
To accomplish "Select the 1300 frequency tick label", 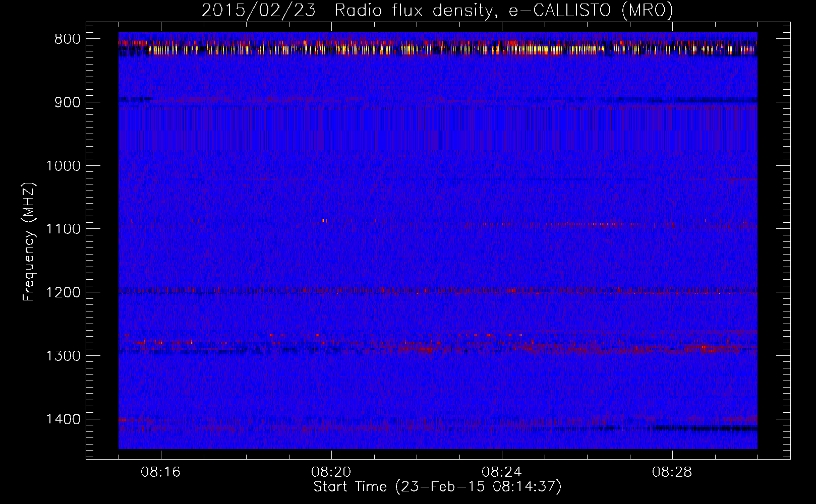I will click(63, 356).
